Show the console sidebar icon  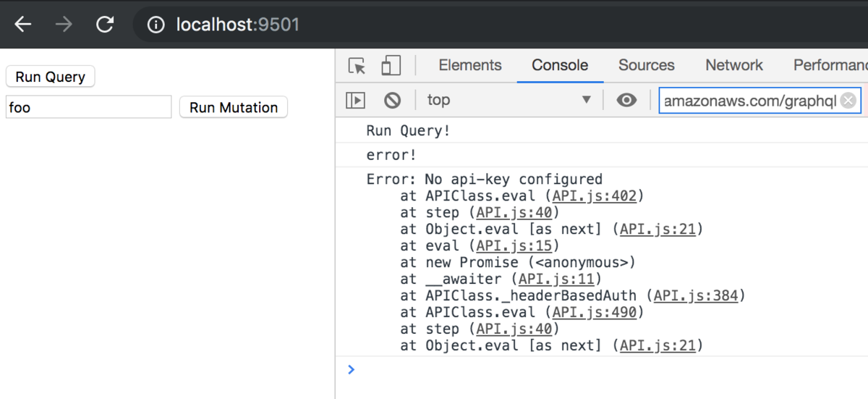click(355, 100)
